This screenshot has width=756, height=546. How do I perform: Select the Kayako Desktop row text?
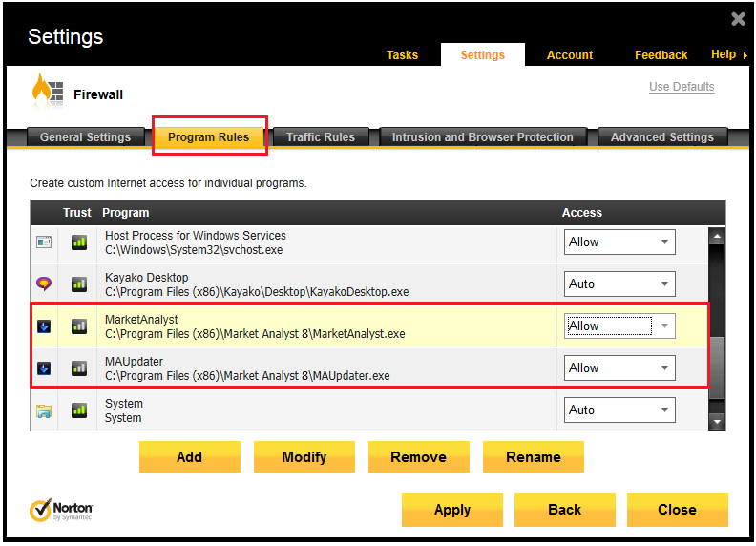click(257, 284)
